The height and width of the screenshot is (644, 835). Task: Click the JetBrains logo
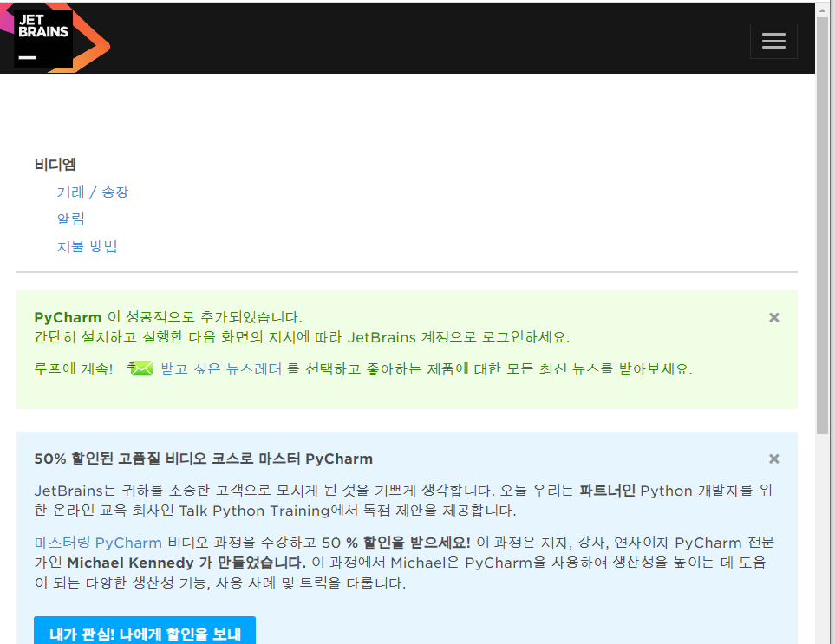pos(55,38)
